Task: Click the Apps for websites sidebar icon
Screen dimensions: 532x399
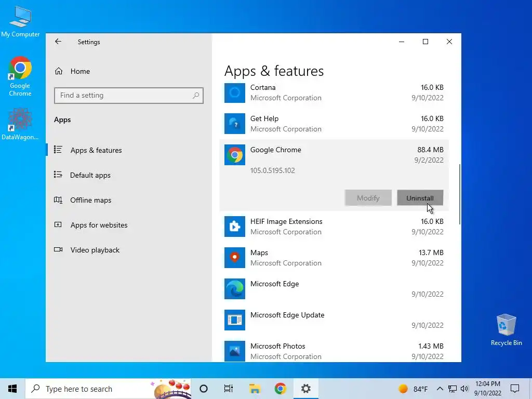Action: [x=58, y=224]
